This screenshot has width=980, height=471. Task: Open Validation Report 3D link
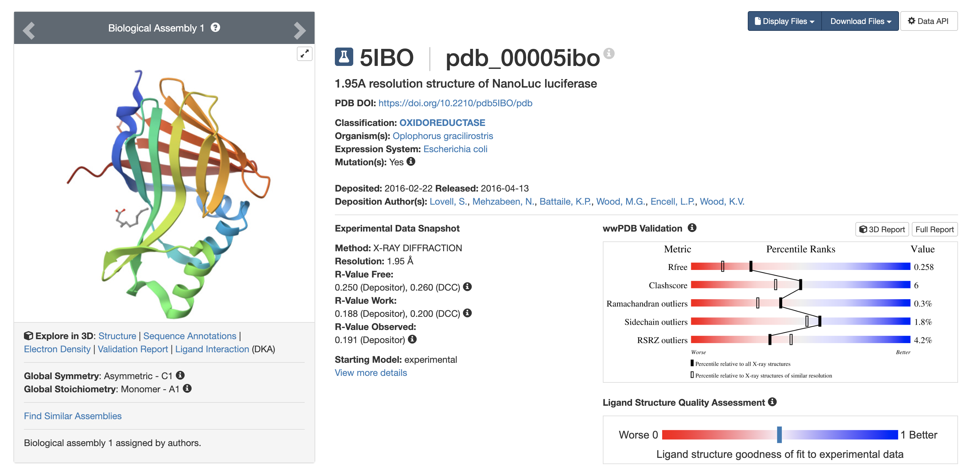tap(133, 349)
